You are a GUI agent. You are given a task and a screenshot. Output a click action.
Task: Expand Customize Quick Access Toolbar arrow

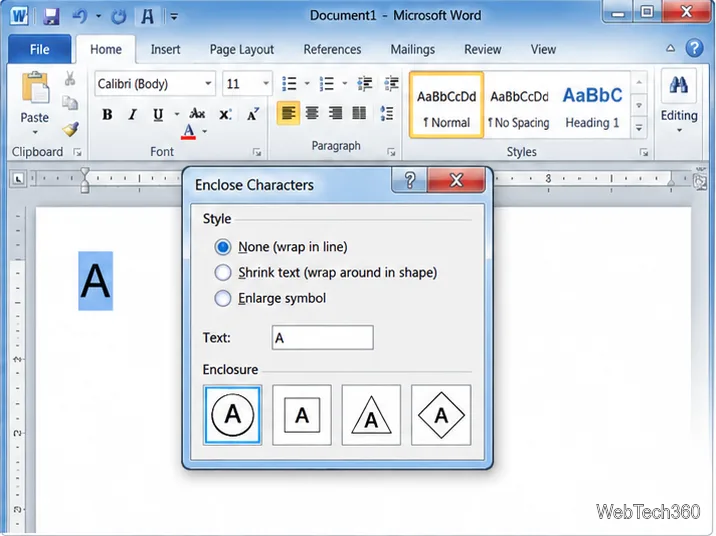pos(174,17)
